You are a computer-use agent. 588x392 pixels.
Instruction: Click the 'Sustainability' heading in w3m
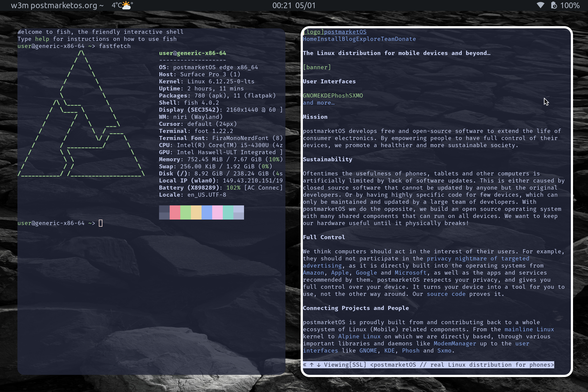[x=328, y=159]
